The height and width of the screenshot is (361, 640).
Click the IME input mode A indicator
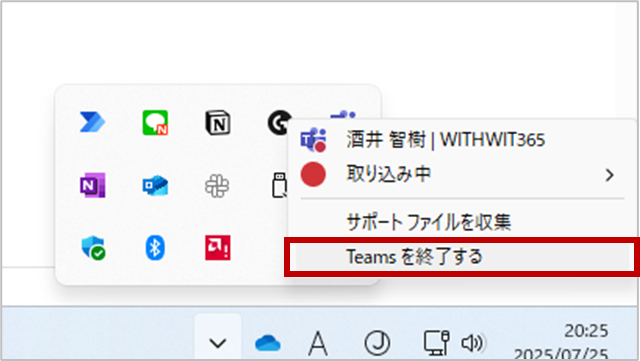pyautogui.click(x=318, y=343)
